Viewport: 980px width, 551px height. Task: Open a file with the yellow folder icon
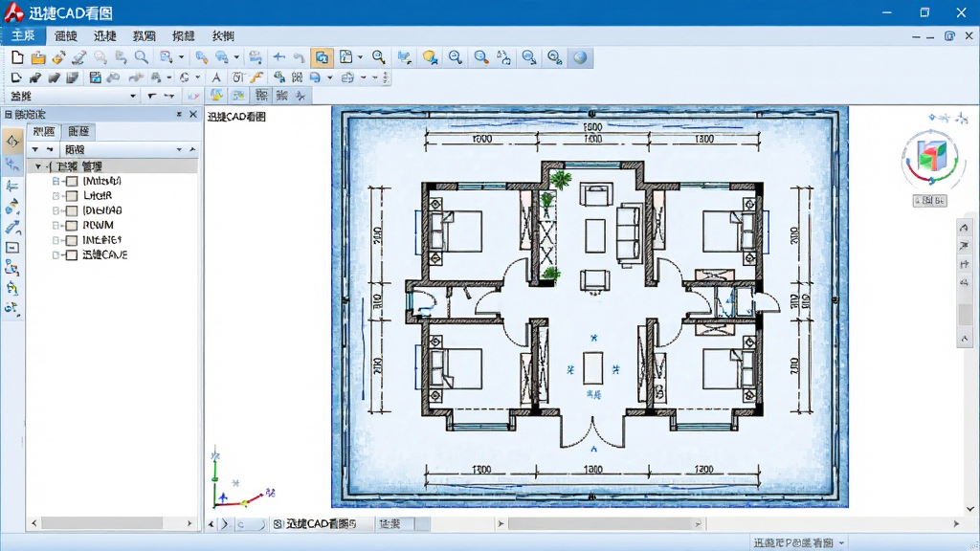tap(38, 57)
